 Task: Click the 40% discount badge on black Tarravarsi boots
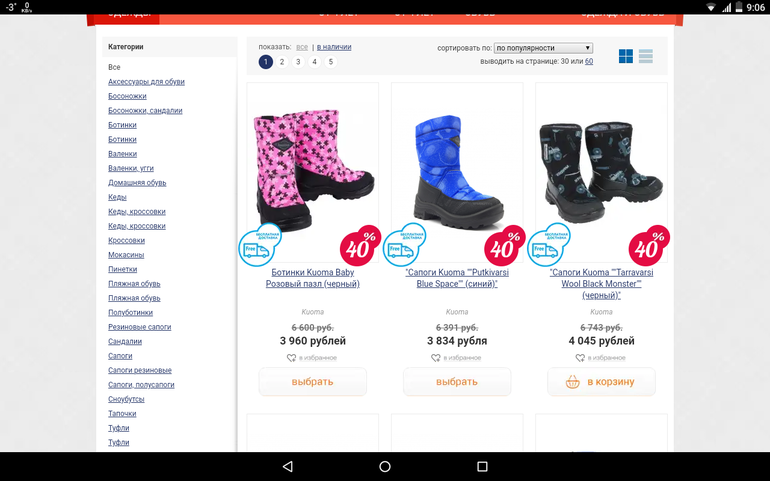tap(649, 245)
